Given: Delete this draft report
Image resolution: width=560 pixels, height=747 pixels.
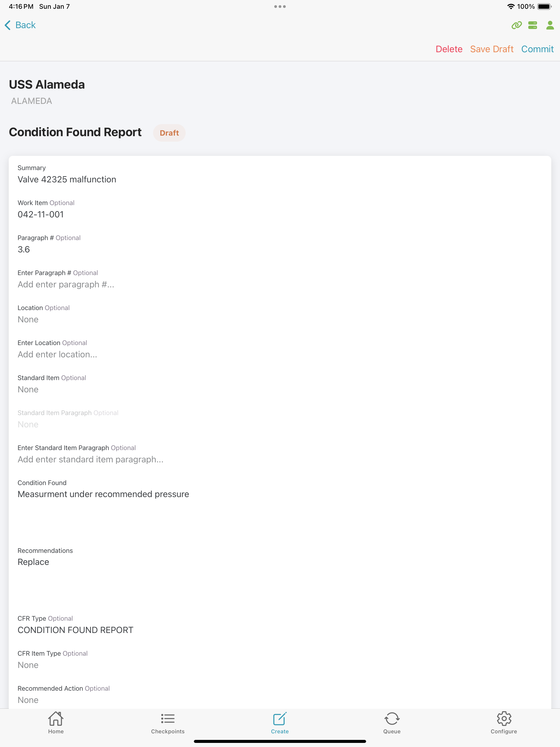Looking at the screenshot, I should point(449,49).
